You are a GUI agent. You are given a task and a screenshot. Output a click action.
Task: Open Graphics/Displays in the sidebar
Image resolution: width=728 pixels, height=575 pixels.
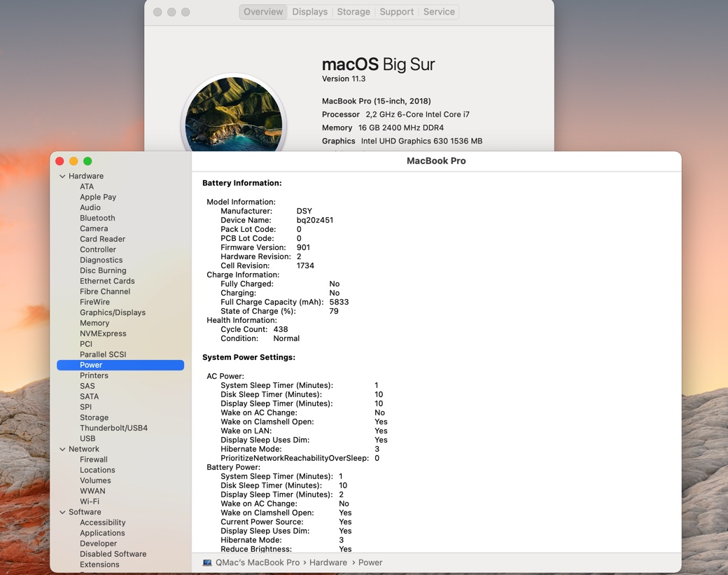113,312
